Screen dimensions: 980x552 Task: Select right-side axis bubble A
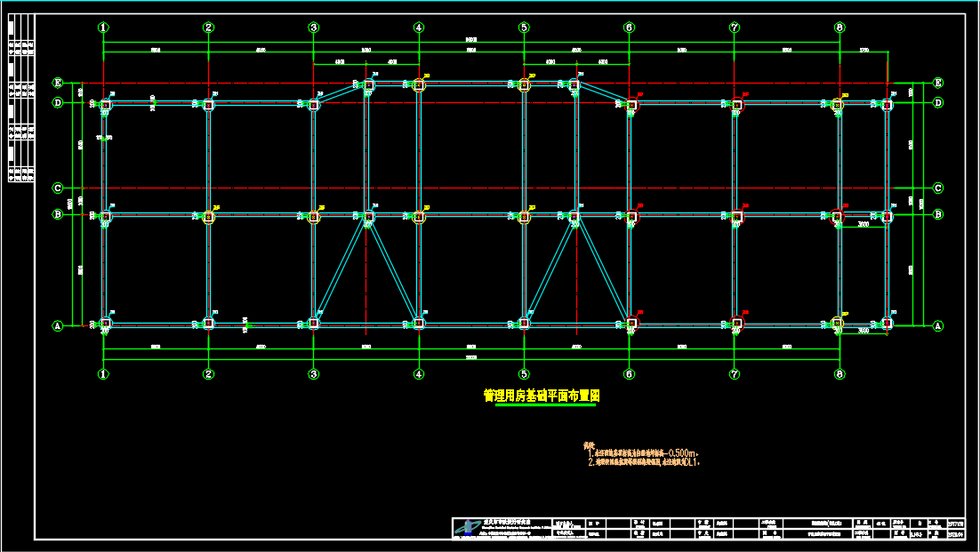938,326
